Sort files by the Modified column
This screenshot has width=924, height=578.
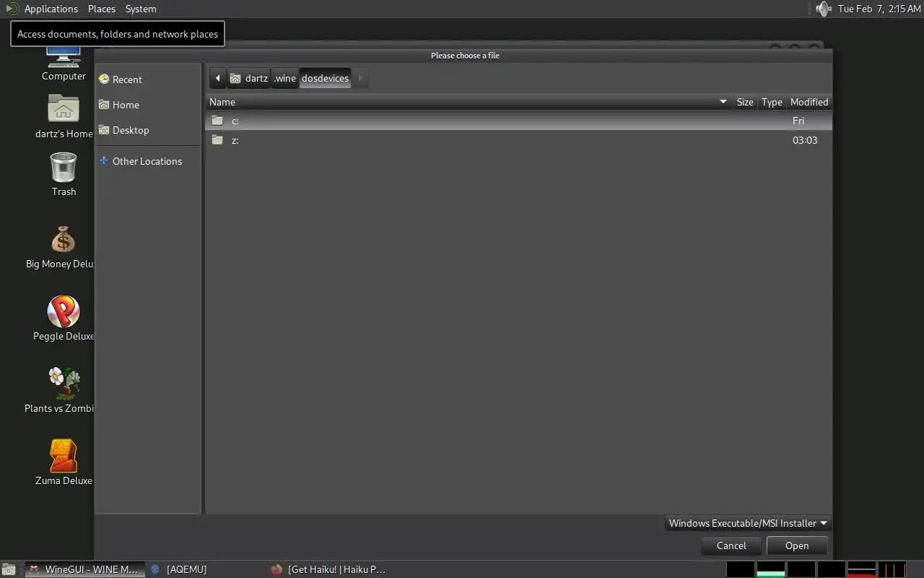(809, 102)
